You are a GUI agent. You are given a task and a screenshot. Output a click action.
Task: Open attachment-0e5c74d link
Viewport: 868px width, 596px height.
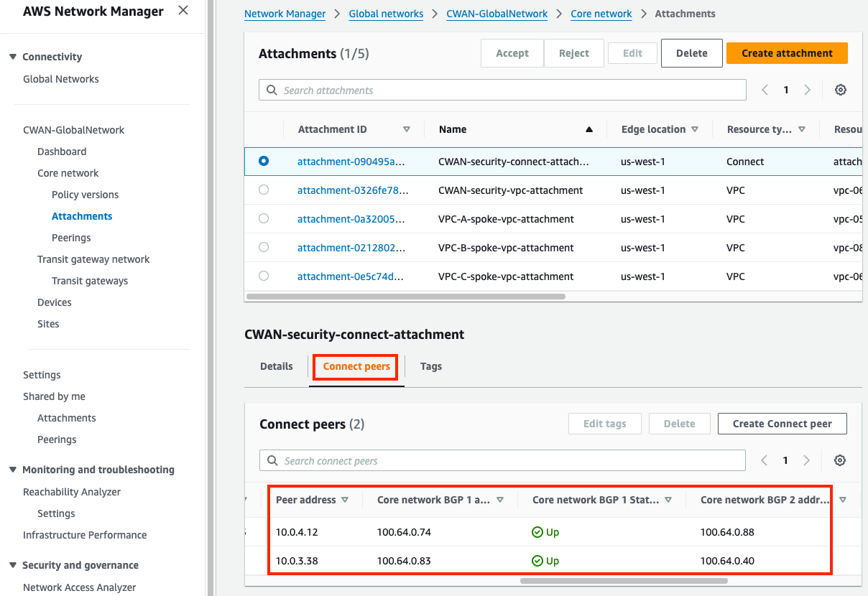coord(351,276)
